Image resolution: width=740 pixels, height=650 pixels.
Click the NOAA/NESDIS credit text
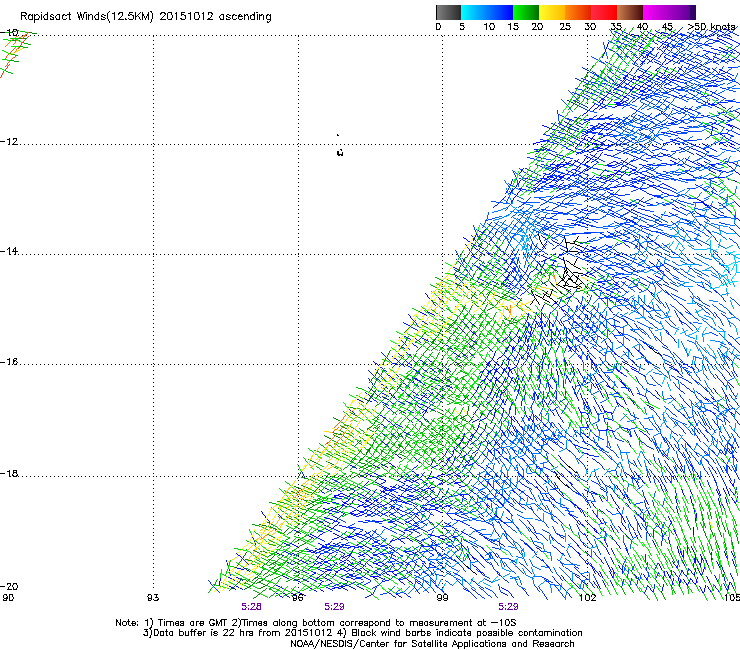[432, 644]
